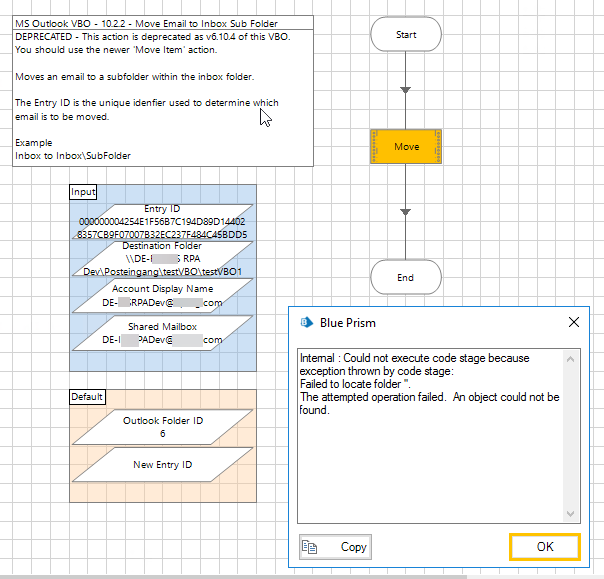
Task: Select the New Entry ID data item
Action: (162, 465)
